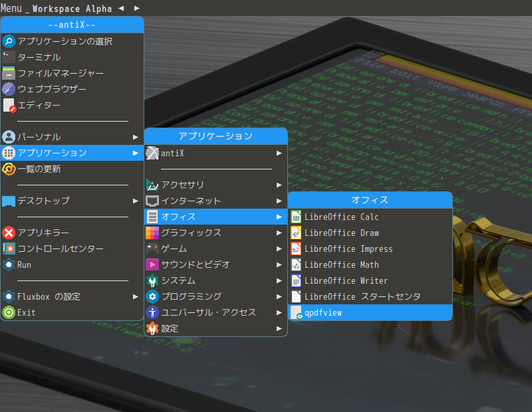Click the LibreOffice スタートセンタ icon
The height and width of the screenshot is (412, 532).
(296, 297)
